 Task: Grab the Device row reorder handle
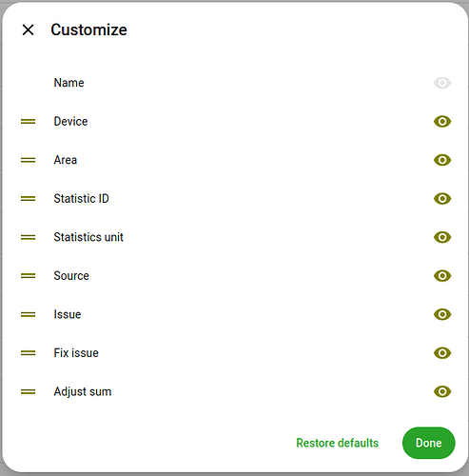[29, 122]
